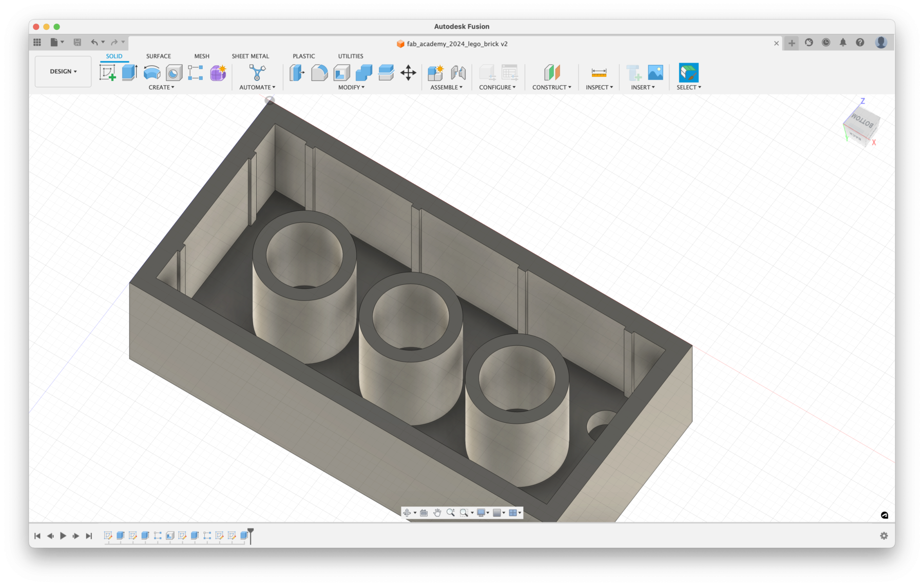Open the user profile avatar
The height and width of the screenshot is (586, 924).
881,43
